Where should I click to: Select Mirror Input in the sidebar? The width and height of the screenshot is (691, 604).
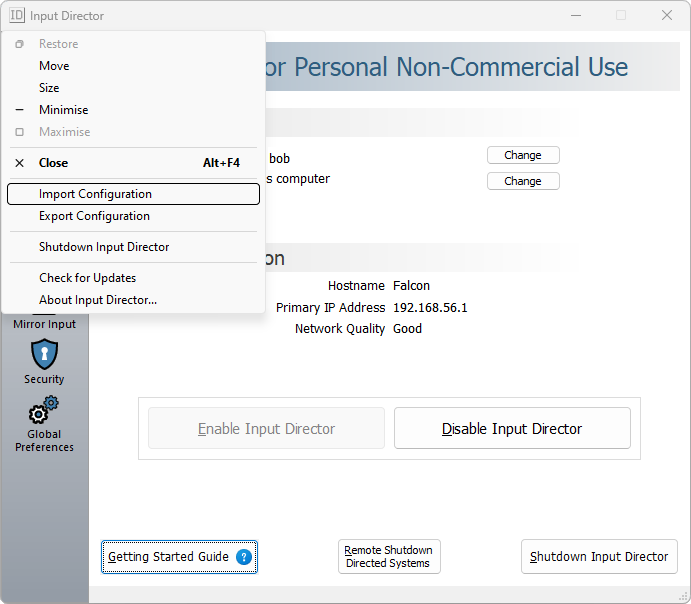pyautogui.click(x=44, y=324)
